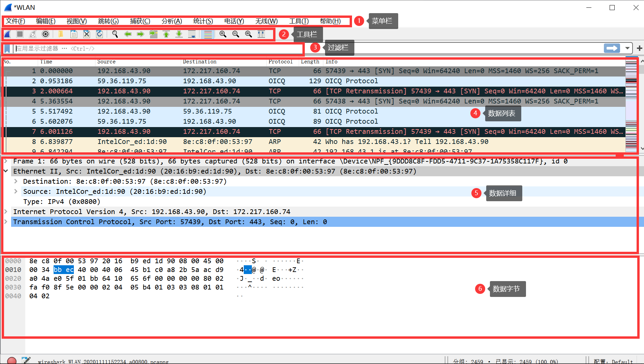Viewport: 644px width, 364px height.
Task: Add a display filter button with plus
Action: point(639,48)
